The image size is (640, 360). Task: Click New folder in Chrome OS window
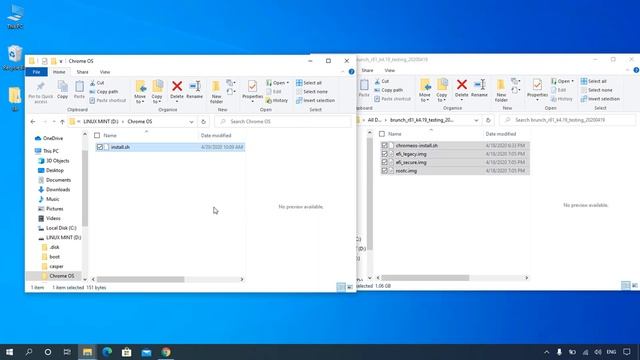tap(216, 91)
